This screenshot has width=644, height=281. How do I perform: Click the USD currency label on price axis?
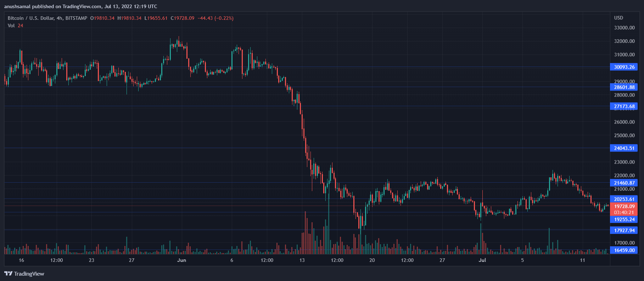click(x=618, y=18)
